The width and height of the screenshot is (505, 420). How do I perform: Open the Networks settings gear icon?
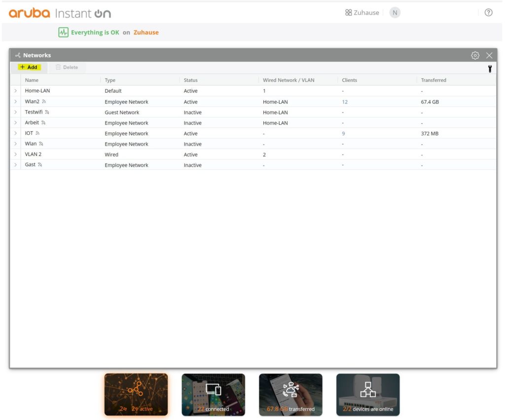475,55
